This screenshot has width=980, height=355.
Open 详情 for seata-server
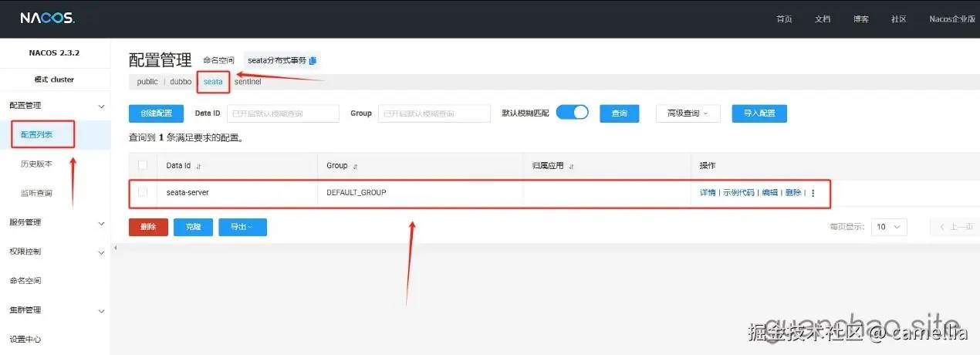(708, 193)
